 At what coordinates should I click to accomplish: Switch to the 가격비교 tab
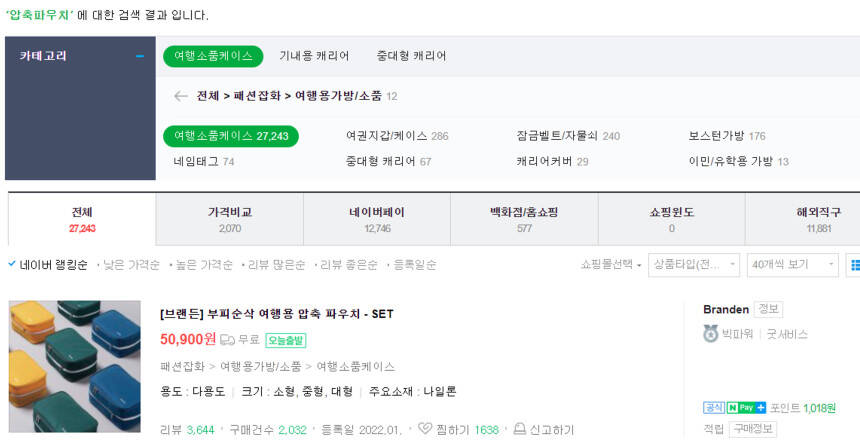click(230, 219)
